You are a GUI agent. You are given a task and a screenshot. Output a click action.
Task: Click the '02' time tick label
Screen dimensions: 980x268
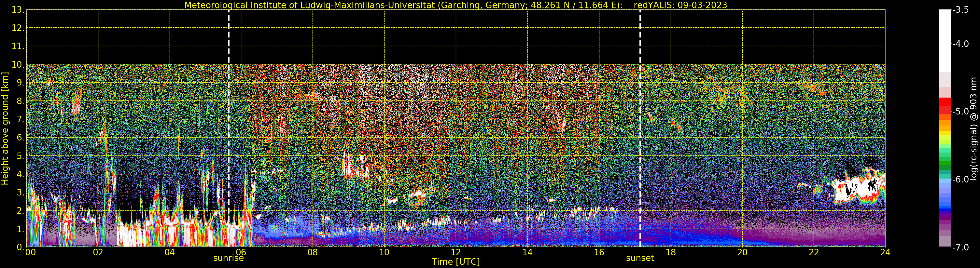click(98, 252)
